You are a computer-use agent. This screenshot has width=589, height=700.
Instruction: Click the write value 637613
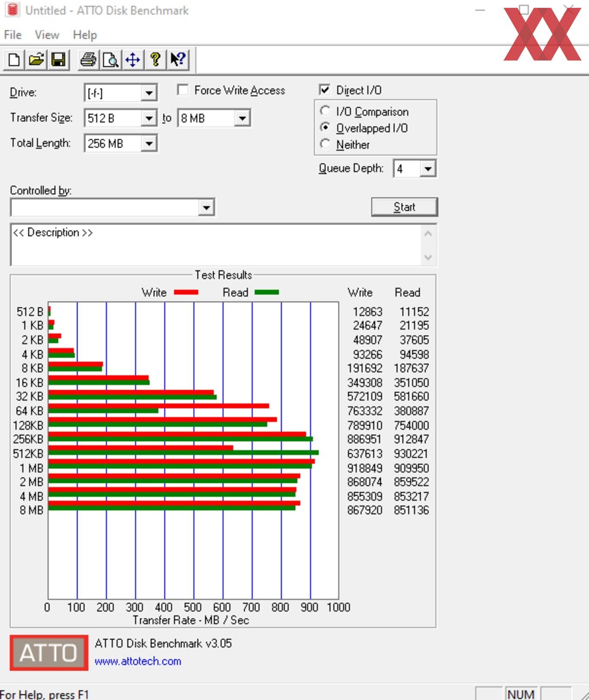tap(365, 454)
